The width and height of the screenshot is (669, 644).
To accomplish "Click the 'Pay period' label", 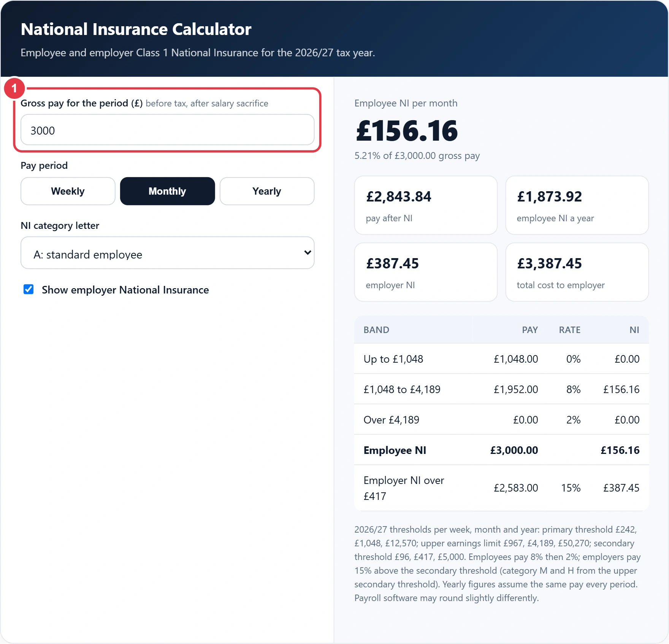I will 44,165.
